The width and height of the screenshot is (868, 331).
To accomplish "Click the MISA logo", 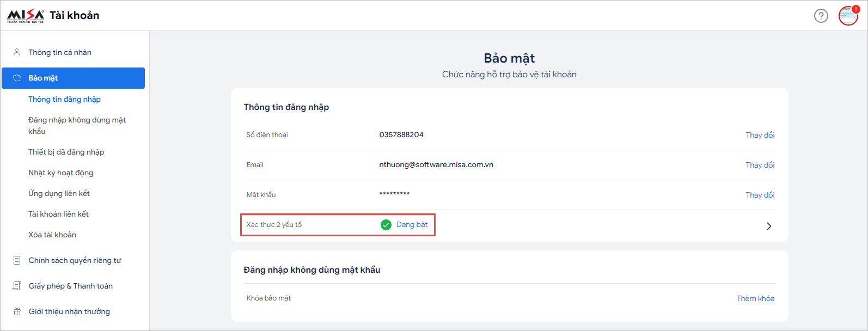I will coord(26,15).
